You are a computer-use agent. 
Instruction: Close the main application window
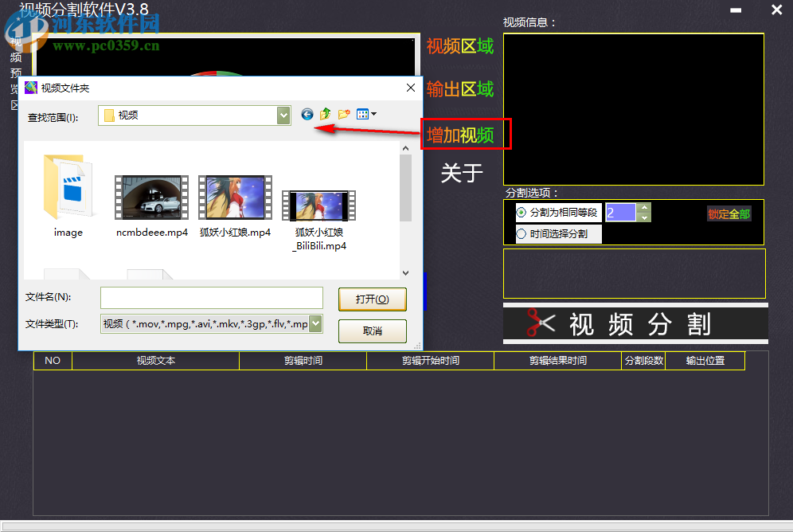point(777,10)
